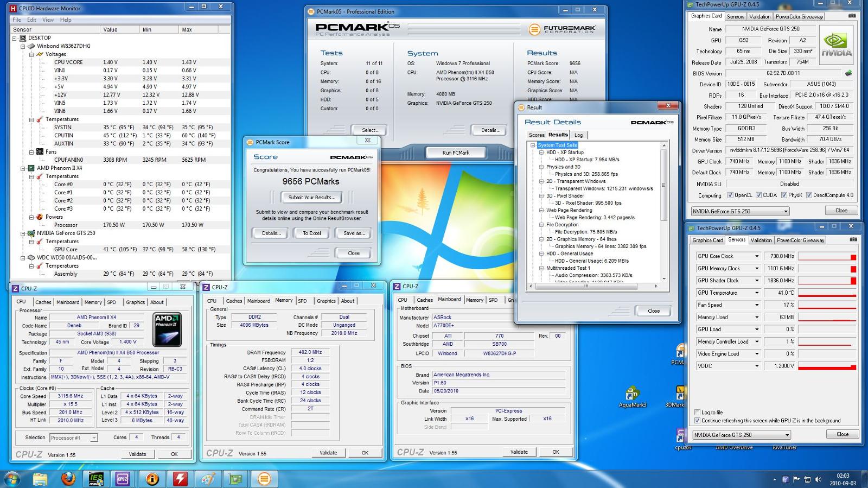Open the File menu in HWMonitor

click(17, 20)
